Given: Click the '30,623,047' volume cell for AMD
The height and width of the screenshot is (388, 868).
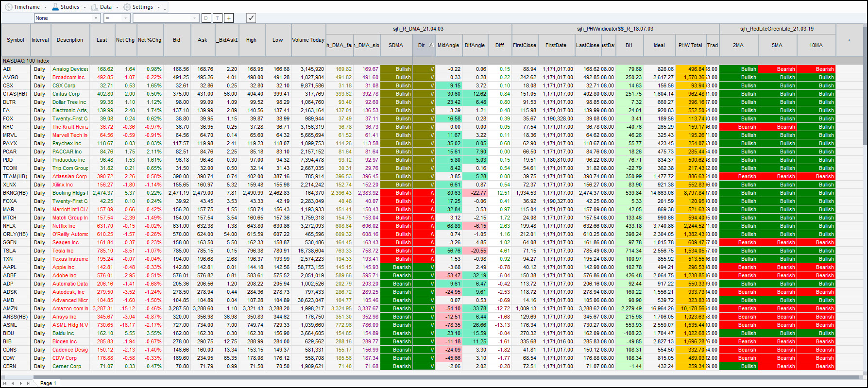Looking at the screenshot, I should pos(308,300).
